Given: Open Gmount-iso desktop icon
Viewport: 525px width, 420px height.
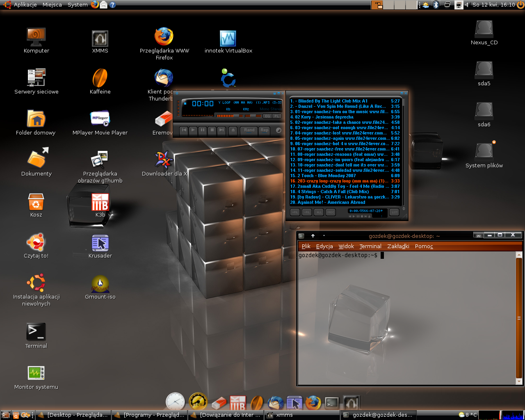Looking at the screenshot, I should (100, 284).
